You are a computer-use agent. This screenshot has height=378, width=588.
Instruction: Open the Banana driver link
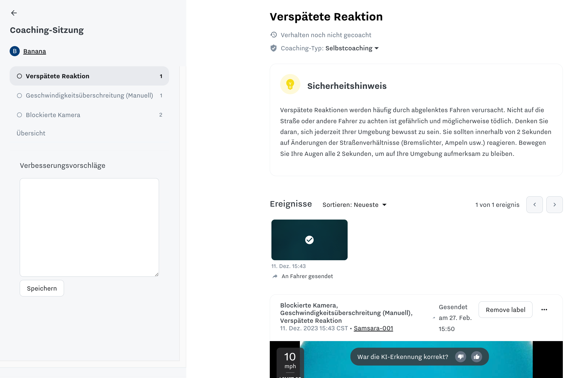click(x=35, y=51)
